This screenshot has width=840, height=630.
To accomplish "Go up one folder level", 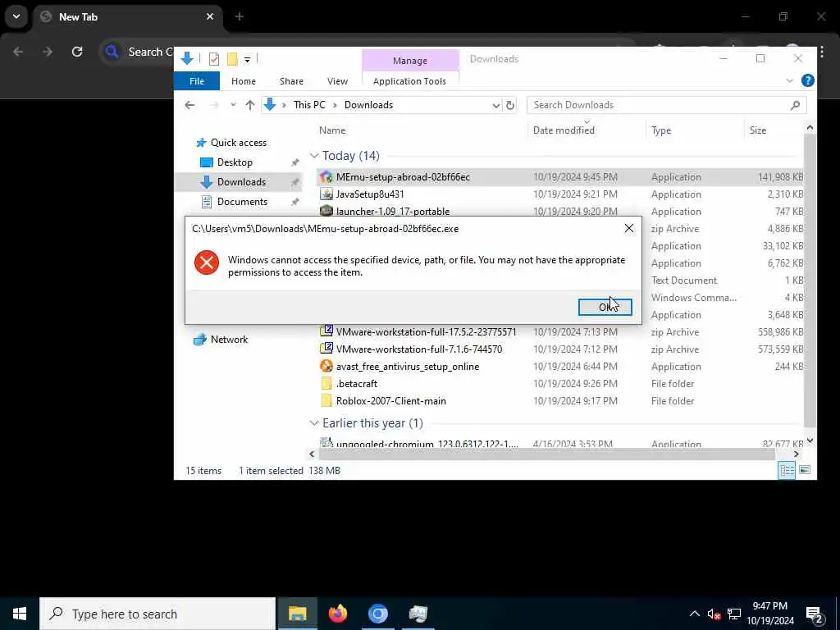I will pyautogui.click(x=249, y=105).
